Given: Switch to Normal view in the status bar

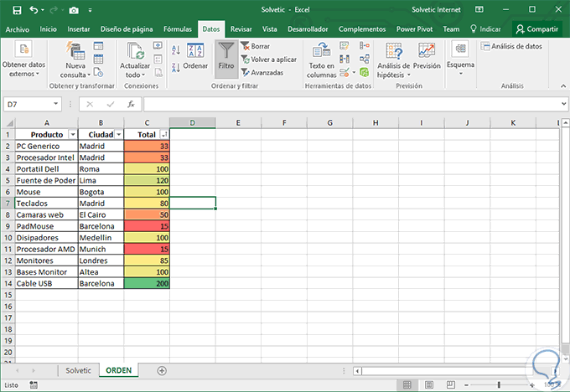Looking at the screenshot, I should point(407,384).
